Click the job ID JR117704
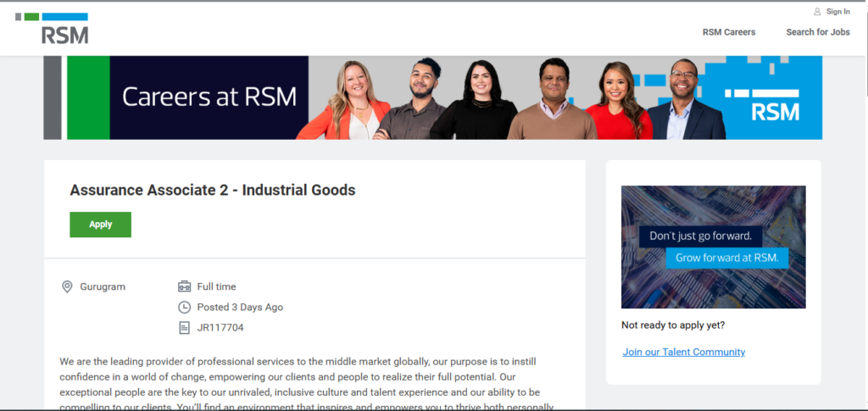 (x=220, y=327)
